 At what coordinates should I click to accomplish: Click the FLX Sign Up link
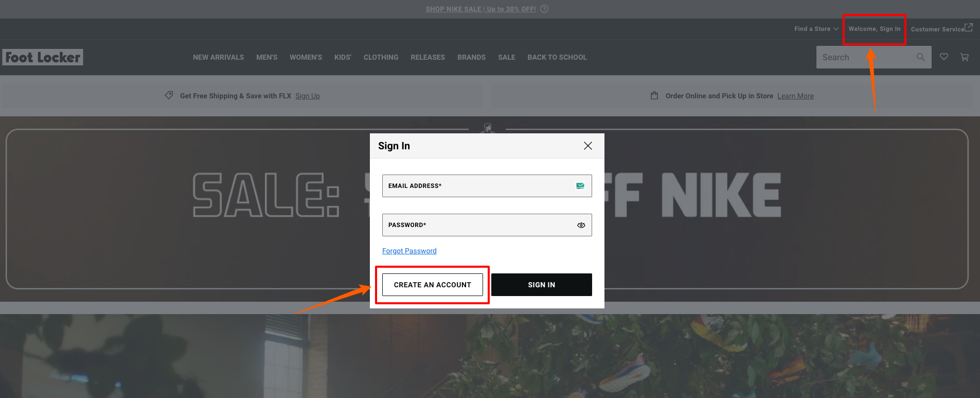point(308,96)
